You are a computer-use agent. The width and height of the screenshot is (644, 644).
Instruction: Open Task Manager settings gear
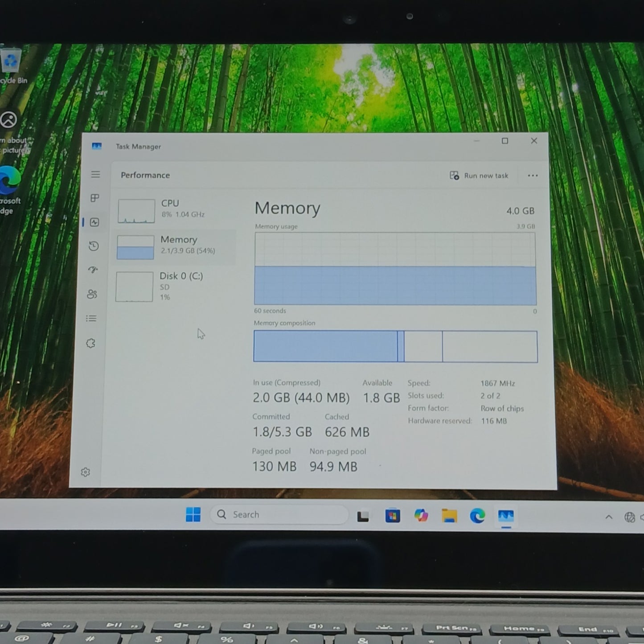(x=86, y=472)
